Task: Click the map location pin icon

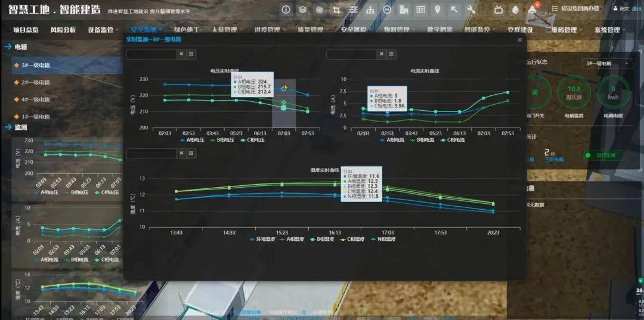Action: pos(438,10)
